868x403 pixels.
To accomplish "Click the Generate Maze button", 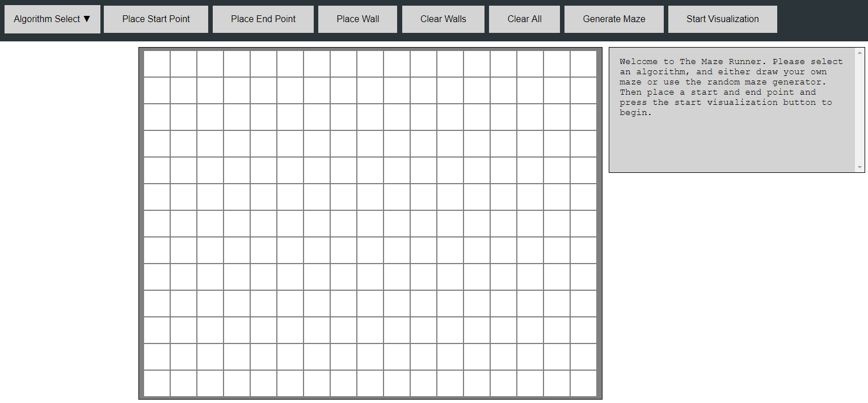I will coord(614,19).
